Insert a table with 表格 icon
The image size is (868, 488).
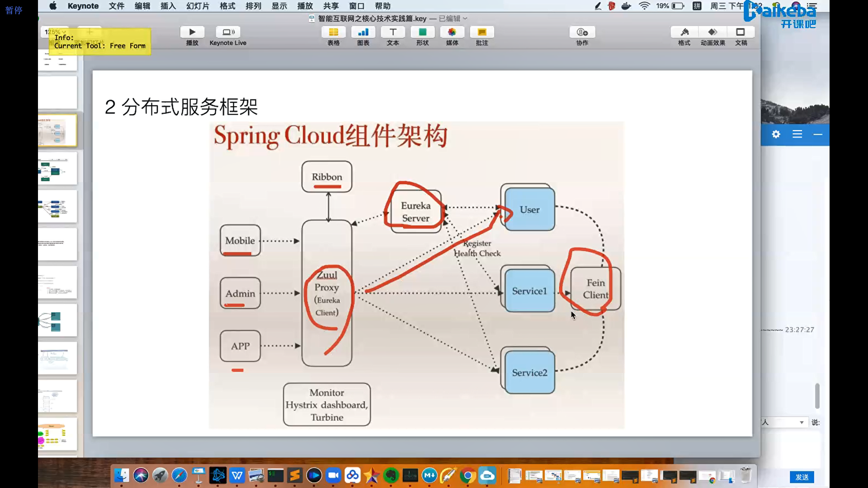333,32
